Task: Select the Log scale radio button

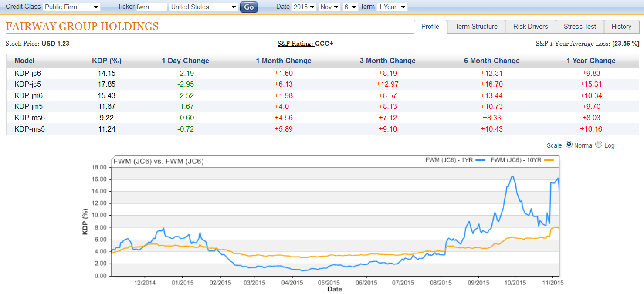Action: click(x=599, y=145)
